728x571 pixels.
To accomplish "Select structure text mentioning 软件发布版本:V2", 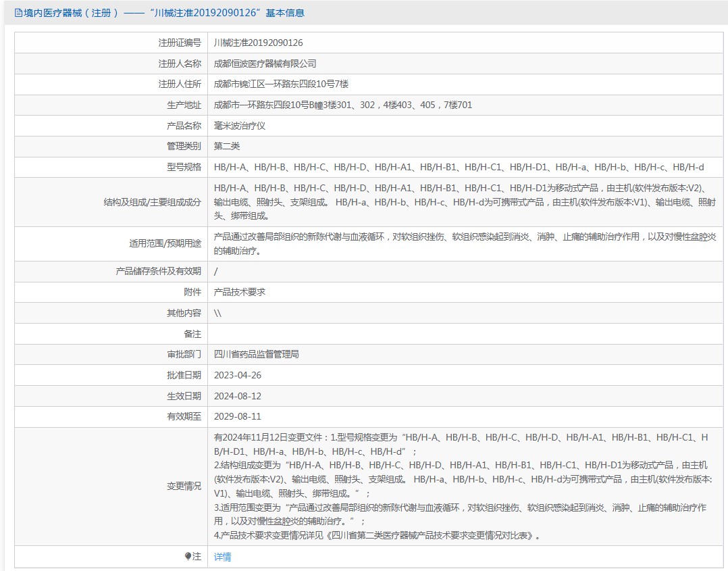I will tap(465, 202).
